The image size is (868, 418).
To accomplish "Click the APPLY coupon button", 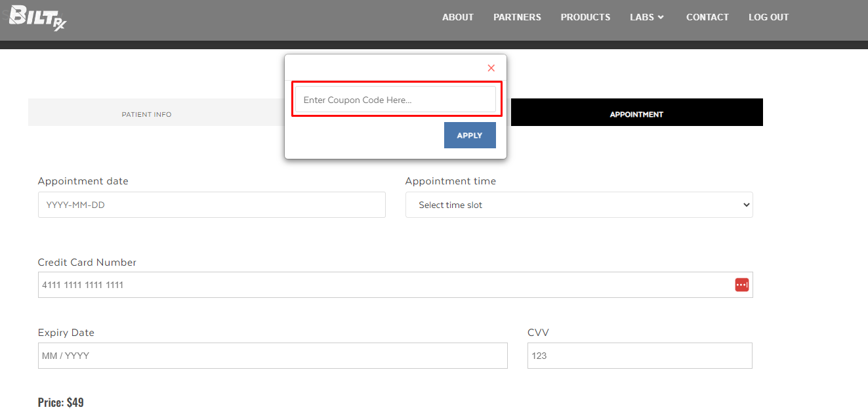I will 470,135.
